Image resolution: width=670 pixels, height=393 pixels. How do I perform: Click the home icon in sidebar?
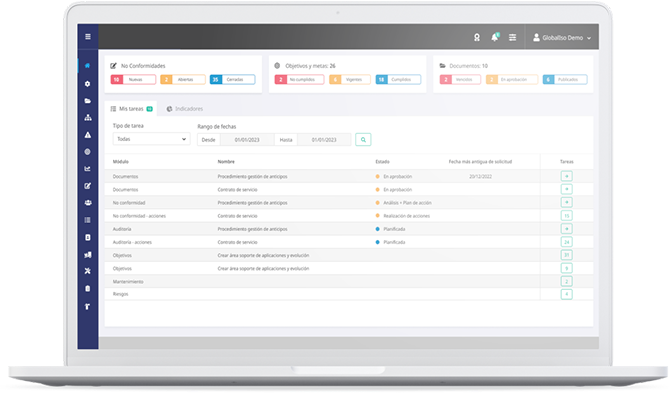point(88,66)
